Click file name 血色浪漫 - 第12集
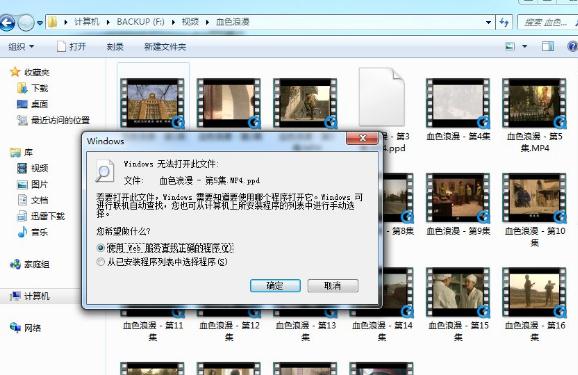 pyautogui.click(x=229, y=331)
